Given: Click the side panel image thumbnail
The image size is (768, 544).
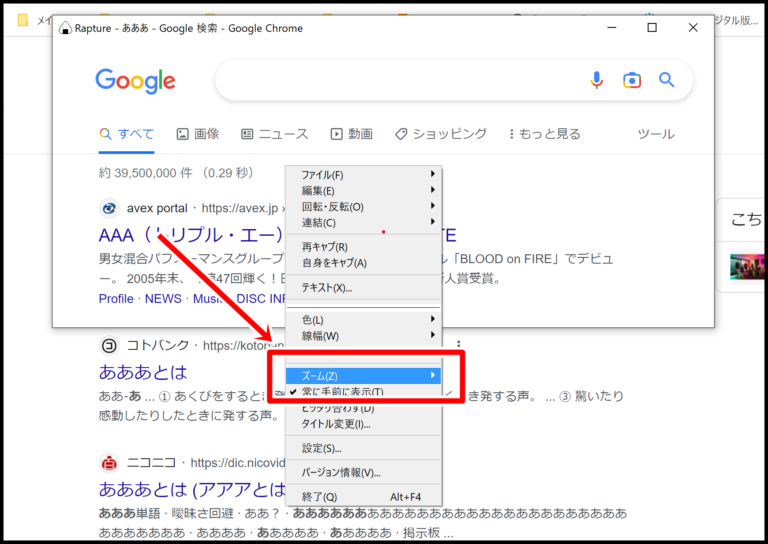Looking at the screenshot, I should point(747,265).
